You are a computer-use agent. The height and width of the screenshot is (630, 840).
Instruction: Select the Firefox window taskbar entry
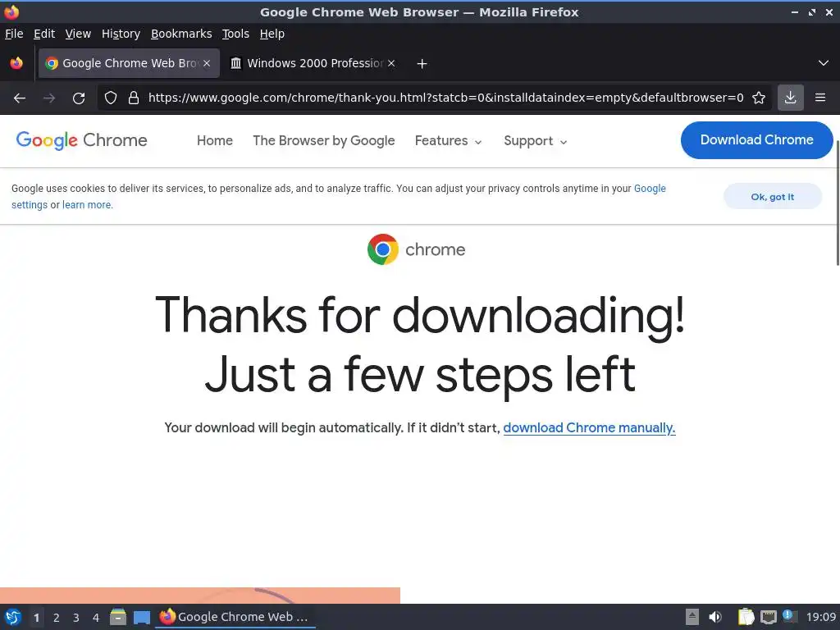click(x=235, y=617)
